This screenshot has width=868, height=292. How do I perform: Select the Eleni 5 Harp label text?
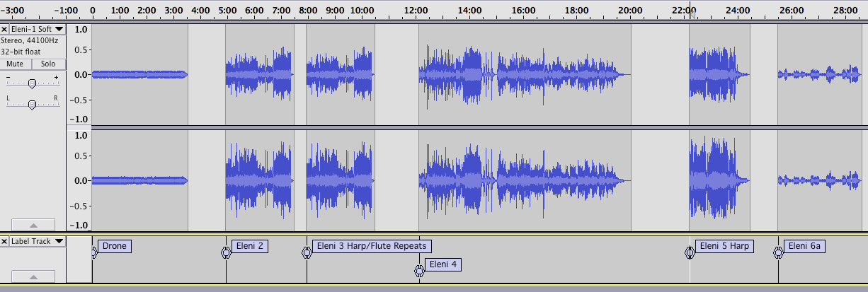724,246
